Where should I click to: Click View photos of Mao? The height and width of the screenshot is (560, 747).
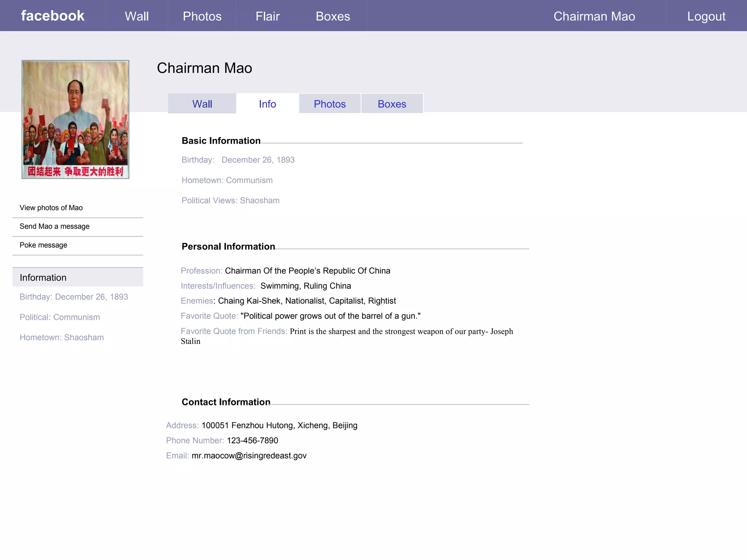pos(51,208)
